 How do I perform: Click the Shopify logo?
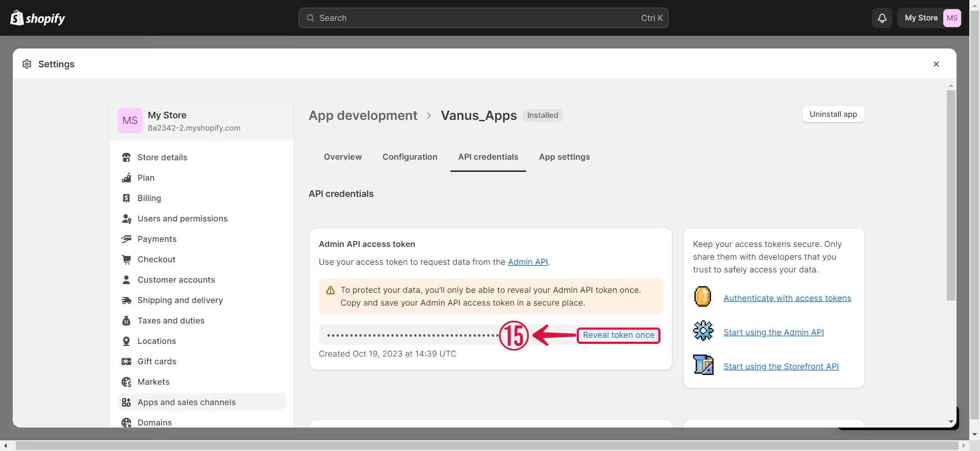tap(38, 18)
